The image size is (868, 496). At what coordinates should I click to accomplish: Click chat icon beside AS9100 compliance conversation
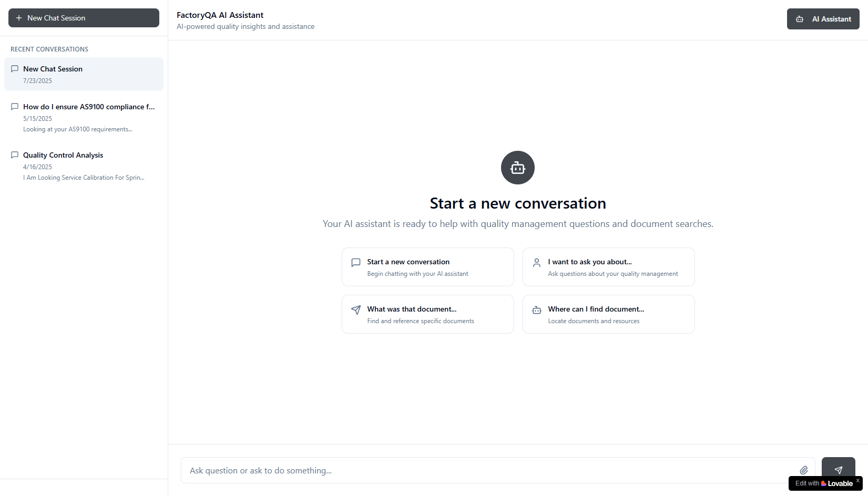tap(15, 107)
